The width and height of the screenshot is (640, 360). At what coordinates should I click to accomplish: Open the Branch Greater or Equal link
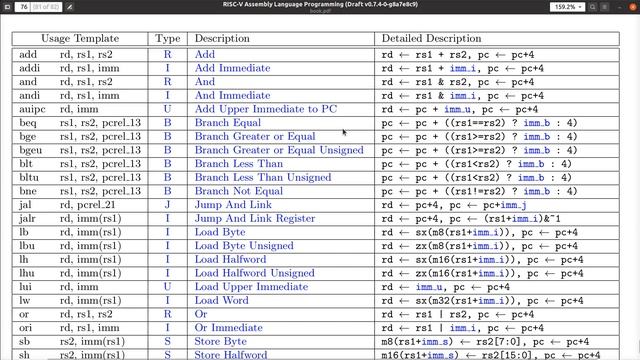click(255, 136)
